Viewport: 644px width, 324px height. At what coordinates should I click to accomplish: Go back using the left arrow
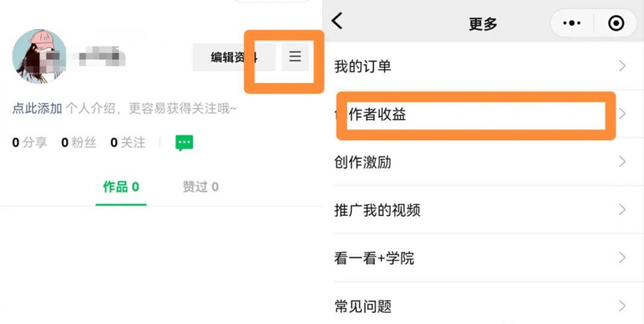point(337,22)
